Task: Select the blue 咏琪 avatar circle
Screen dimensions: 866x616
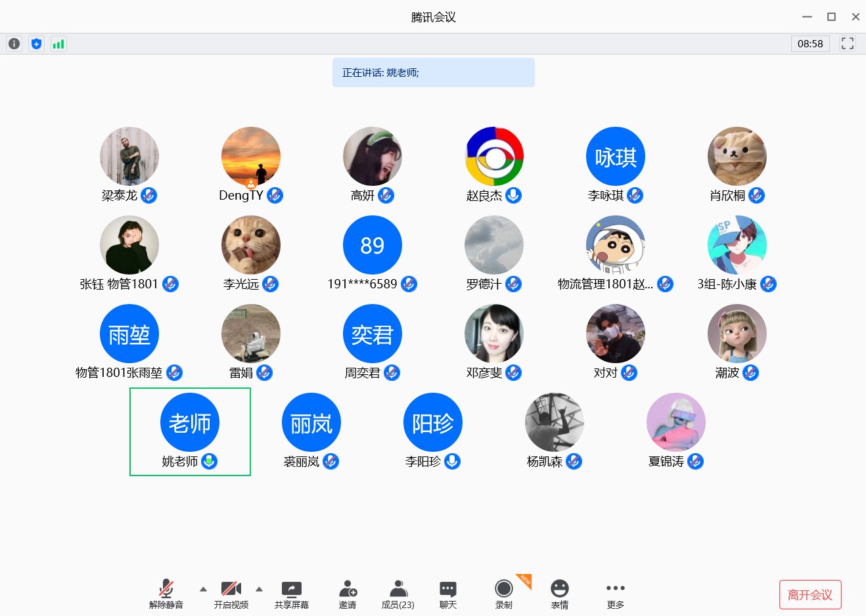Action: (616, 156)
